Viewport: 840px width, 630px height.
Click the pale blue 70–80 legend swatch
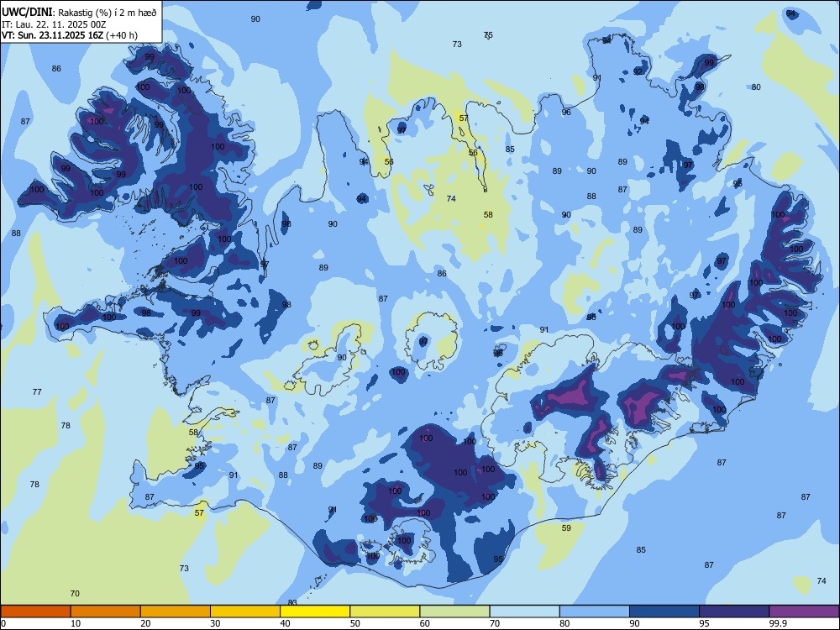524,612
